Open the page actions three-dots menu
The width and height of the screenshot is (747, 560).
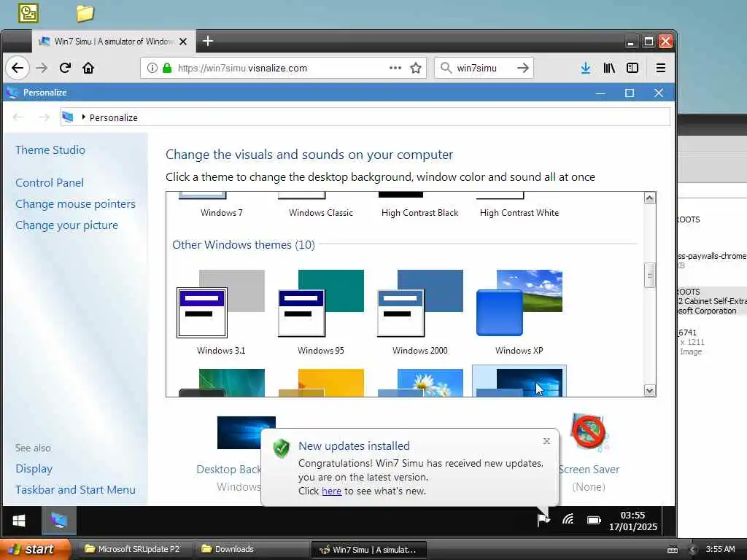pyautogui.click(x=395, y=68)
